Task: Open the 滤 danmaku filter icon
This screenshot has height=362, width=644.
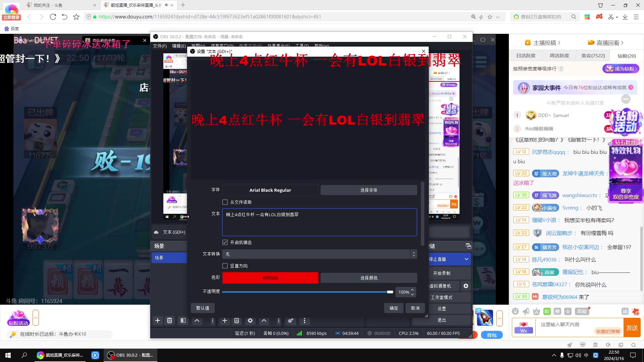Action: (x=625, y=311)
